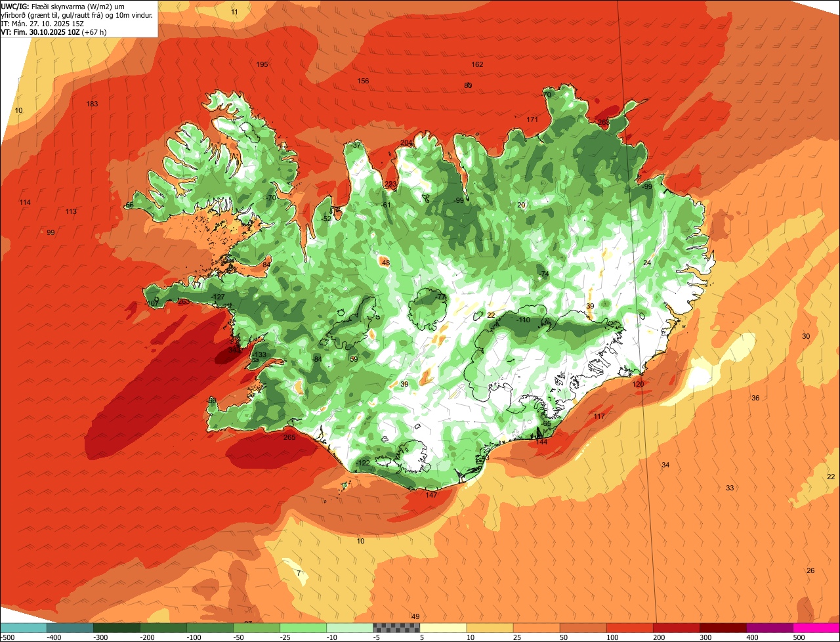
Task: Click the flux value 30 in the eastern sea
Action: (806, 336)
